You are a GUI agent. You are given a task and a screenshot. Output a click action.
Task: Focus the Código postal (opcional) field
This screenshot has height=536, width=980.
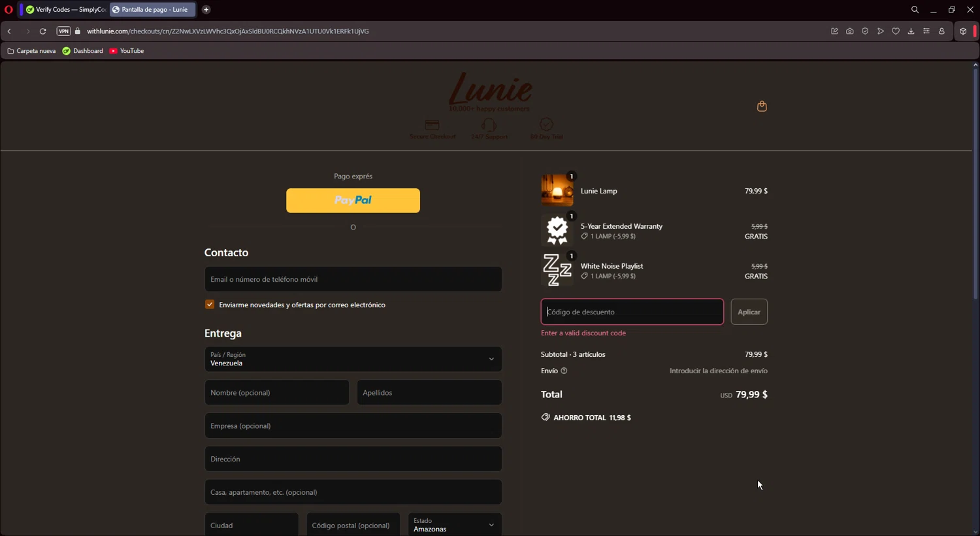[353, 525]
